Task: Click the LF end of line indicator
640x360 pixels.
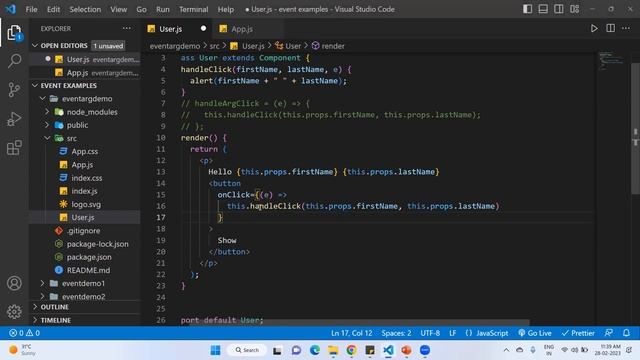Action: point(452,333)
